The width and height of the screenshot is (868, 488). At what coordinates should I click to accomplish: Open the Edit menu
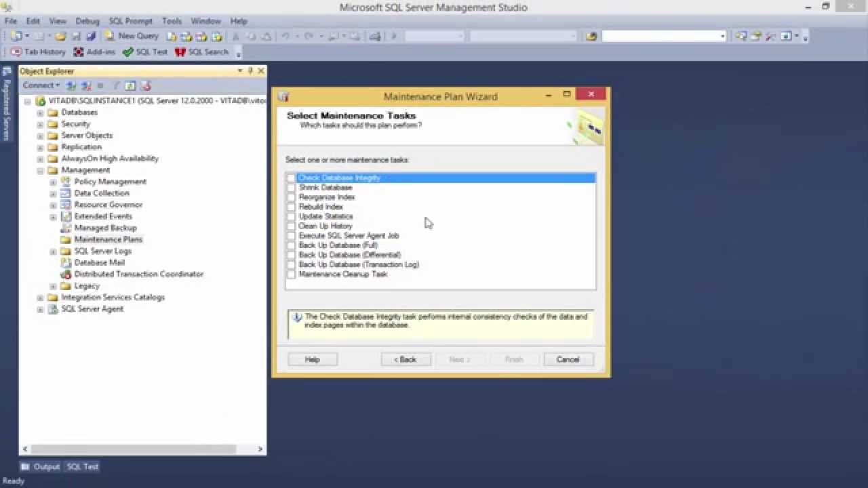pyautogui.click(x=33, y=21)
